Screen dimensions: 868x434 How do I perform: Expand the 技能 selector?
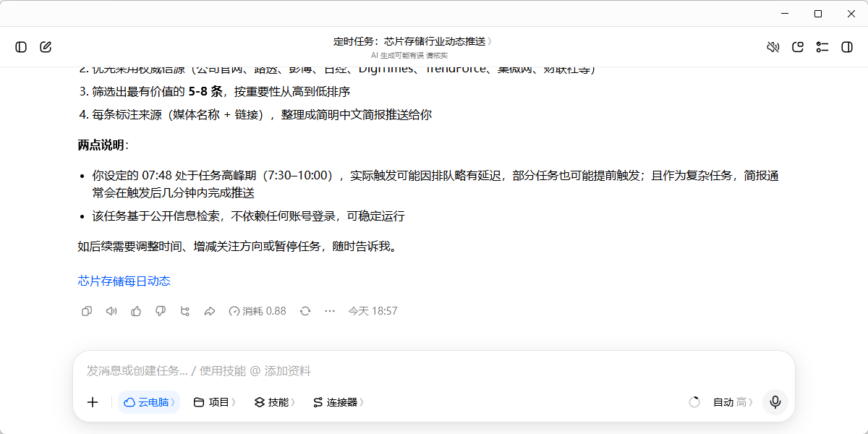275,402
